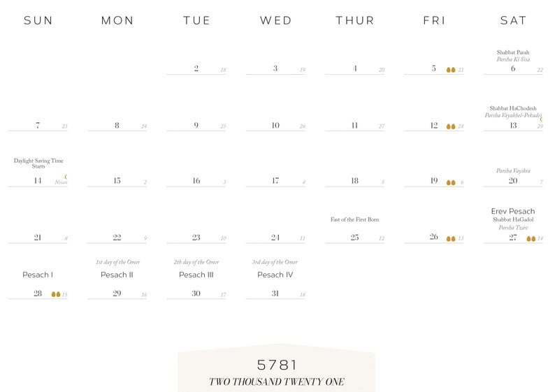Open the Fast of the First Born event
This screenshot has width=555, height=392.
(354, 219)
